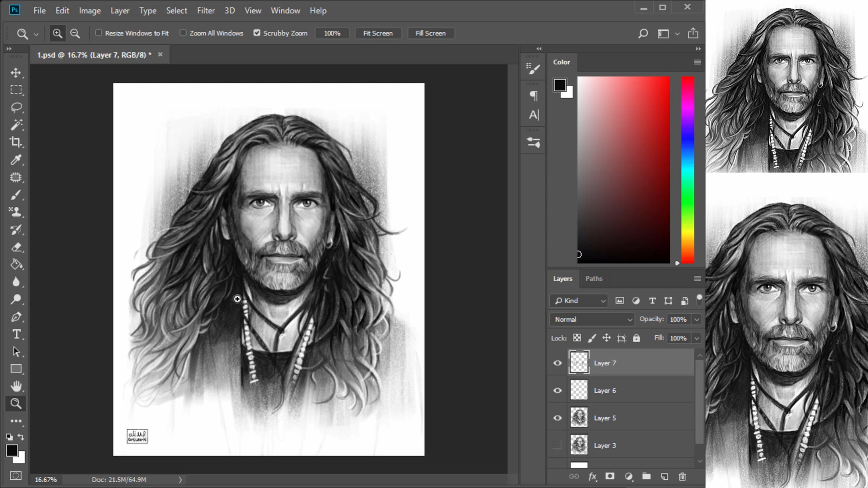This screenshot has height=488, width=868.
Task: Open the layer filter Kind dropdown
Action: (578, 301)
